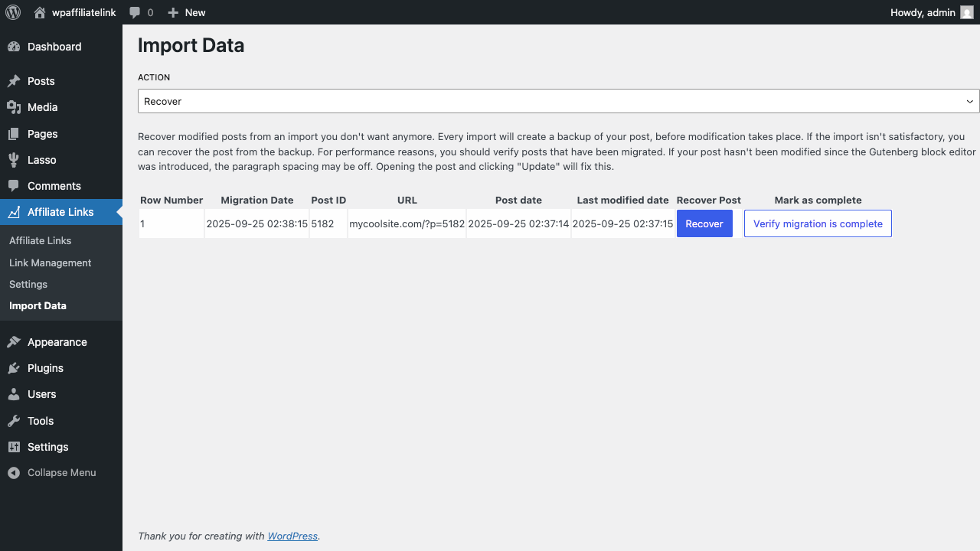Open the WordPress link in the footer

pyautogui.click(x=292, y=536)
